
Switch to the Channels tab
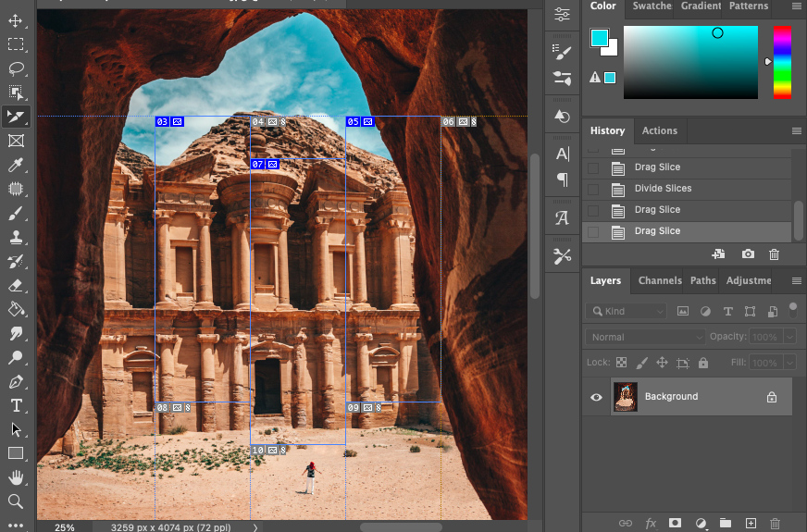pos(659,280)
